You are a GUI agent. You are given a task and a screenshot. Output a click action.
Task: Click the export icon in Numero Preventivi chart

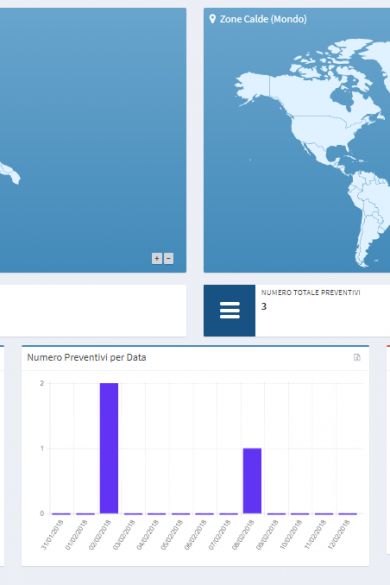(x=357, y=357)
